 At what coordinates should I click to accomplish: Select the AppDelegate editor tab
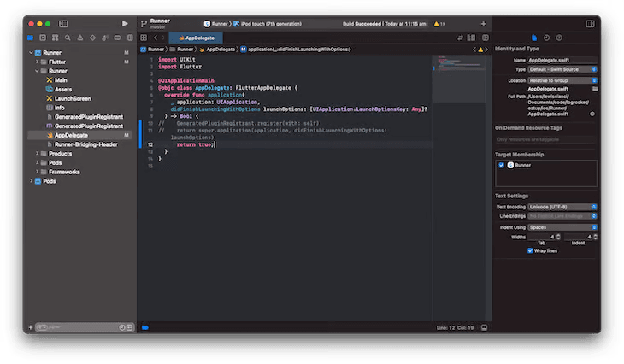197,38
